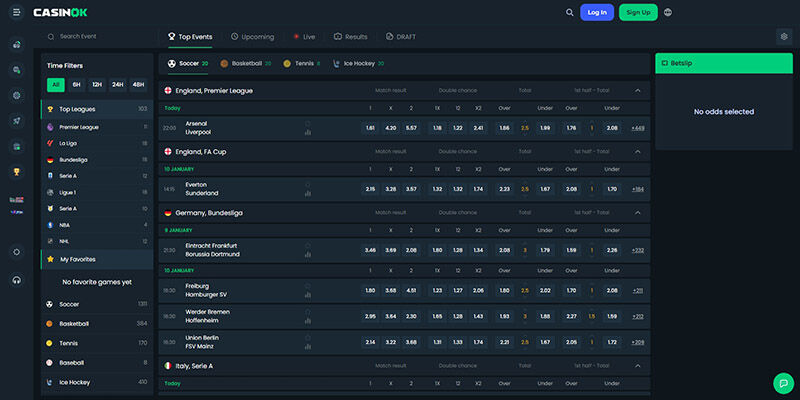Screen dimensions: 800x400
Task: Open the sportsbook settings gear icon
Action: pos(784,37)
